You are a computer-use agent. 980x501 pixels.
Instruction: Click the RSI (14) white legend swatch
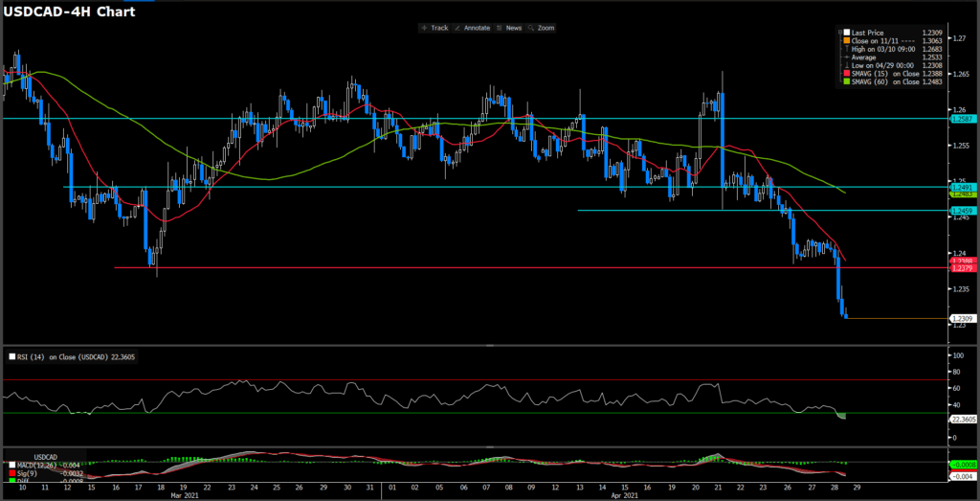click(11, 356)
